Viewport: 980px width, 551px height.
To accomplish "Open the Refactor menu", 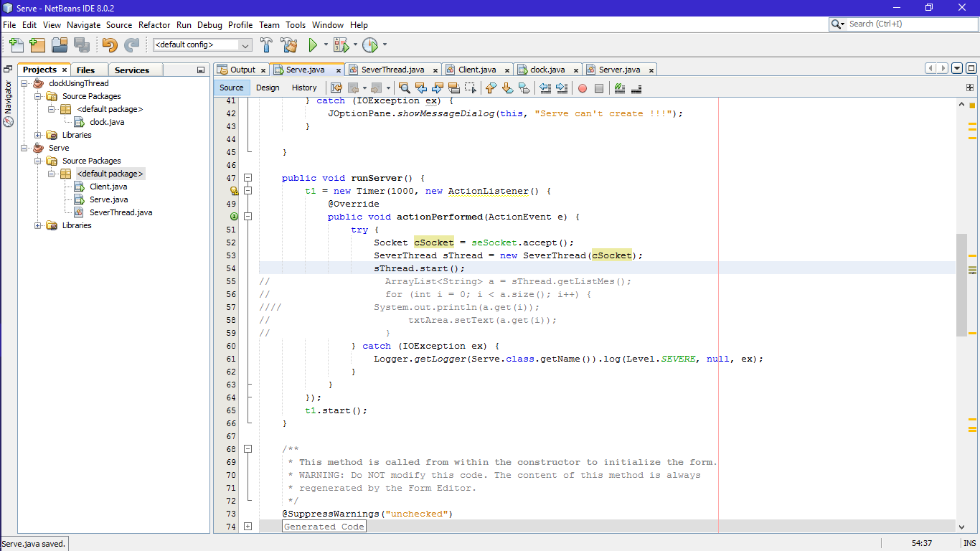I will click(154, 24).
